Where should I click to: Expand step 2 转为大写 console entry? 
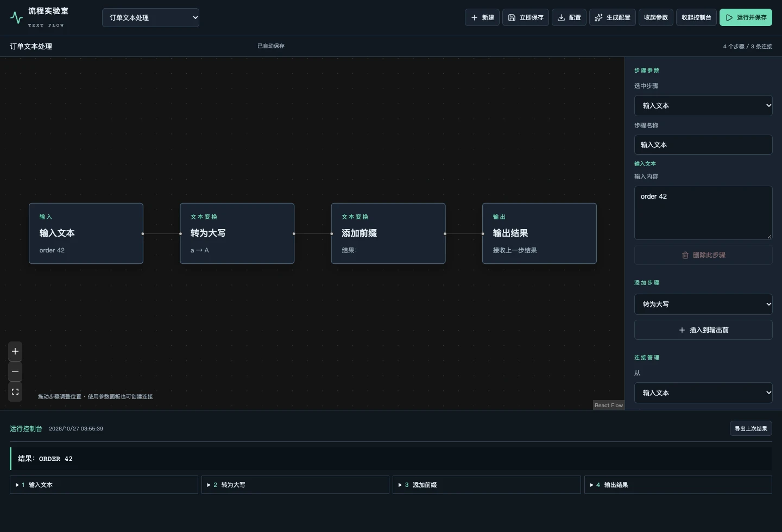coord(295,485)
